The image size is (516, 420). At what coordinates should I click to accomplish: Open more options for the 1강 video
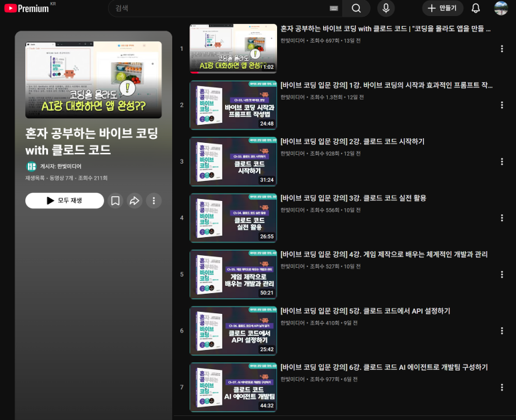click(x=501, y=105)
